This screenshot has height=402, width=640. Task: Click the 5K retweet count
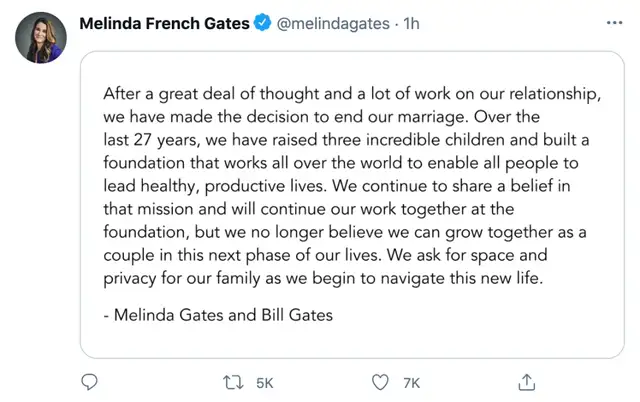click(x=264, y=383)
